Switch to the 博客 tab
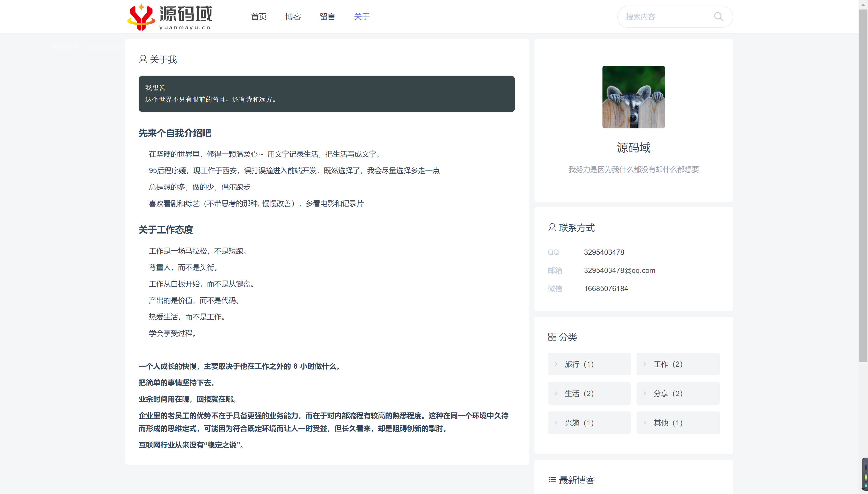Image resolution: width=868 pixels, height=494 pixels. click(x=293, y=16)
